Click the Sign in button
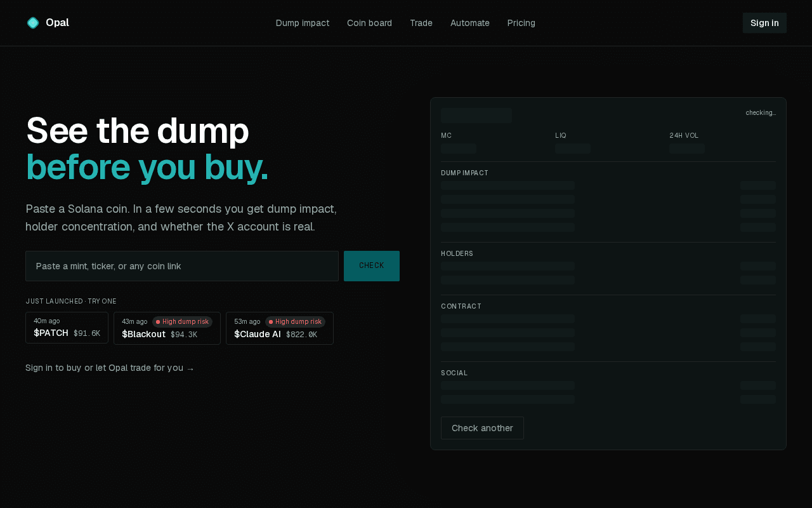 tap(764, 23)
